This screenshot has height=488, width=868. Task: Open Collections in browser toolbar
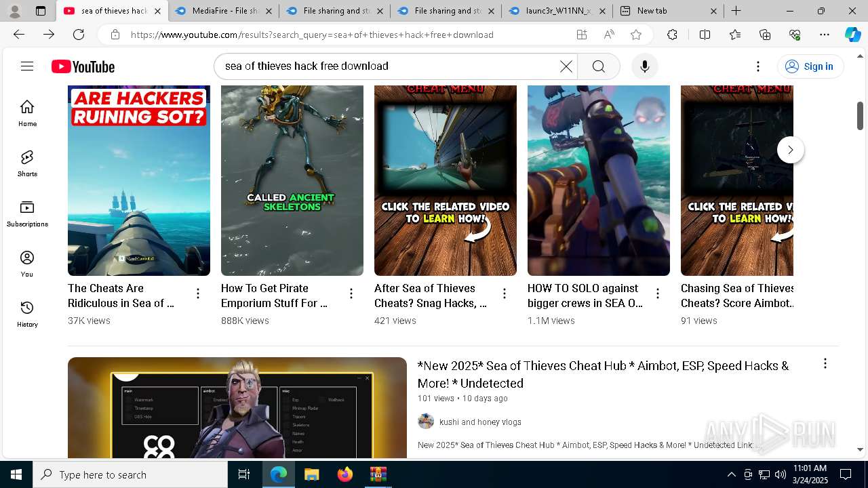click(765, 35)
